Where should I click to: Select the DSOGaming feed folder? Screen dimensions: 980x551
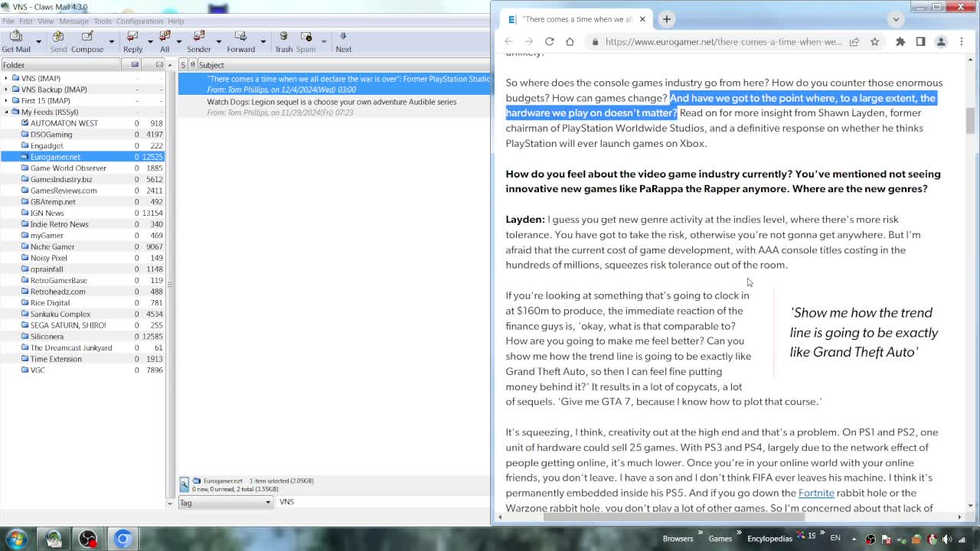pyautogui.click(x=51, y=135)
